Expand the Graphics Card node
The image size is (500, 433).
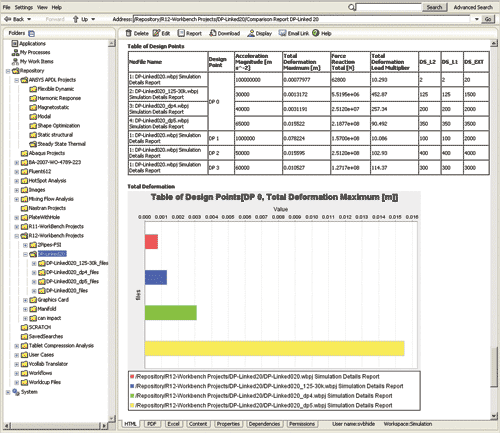pyautogui.click(x=25, y=300)
